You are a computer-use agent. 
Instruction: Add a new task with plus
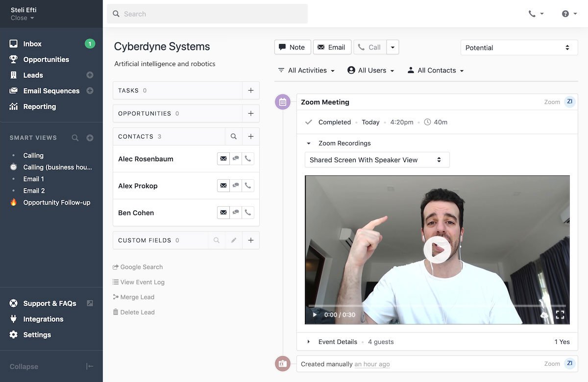coord(251,91)
